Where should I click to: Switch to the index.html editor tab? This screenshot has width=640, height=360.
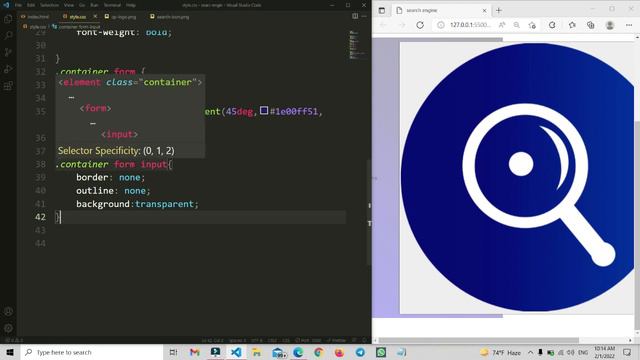36,17
